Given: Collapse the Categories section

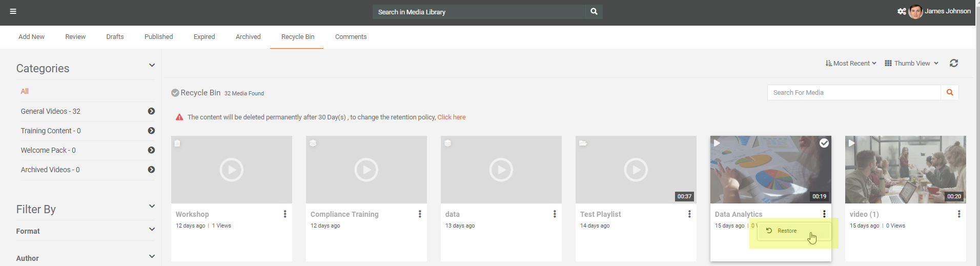Looking at the screenshot, I should (x=152, y=66).
